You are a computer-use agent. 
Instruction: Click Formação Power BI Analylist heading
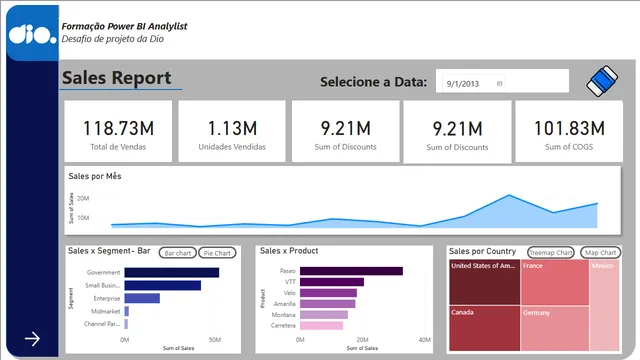click(x=124, y=26)
